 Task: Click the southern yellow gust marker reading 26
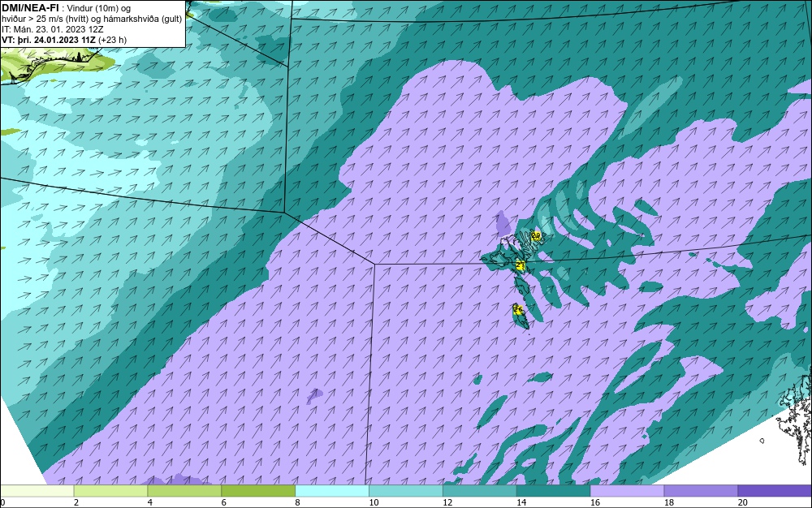click(517, 309)
